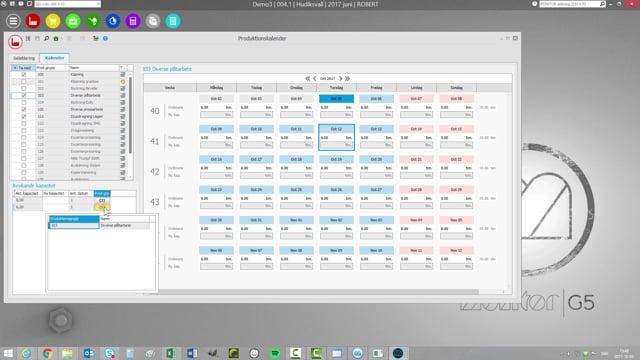Click the Produktionsgrupp column header in popup
This screenshot has width=640, height=360.
pos(74,219)
